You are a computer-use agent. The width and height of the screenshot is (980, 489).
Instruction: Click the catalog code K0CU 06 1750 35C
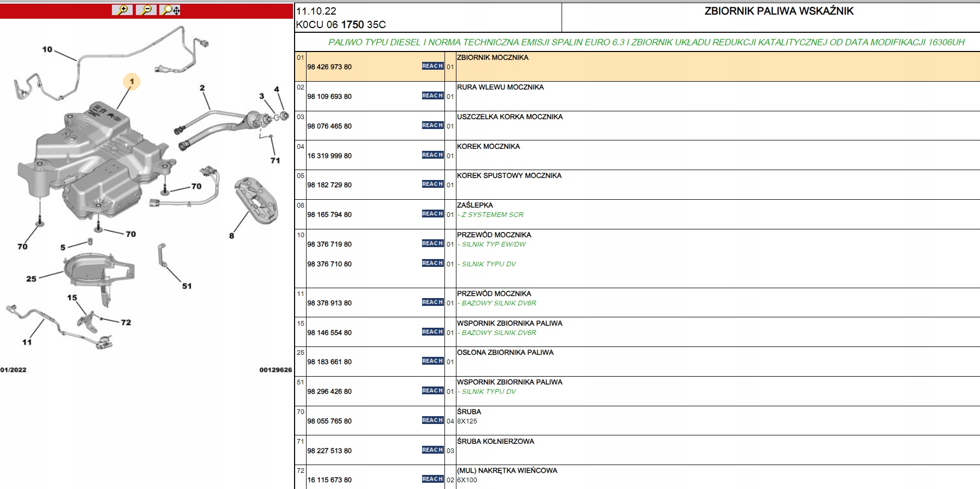tap(341, 24)
